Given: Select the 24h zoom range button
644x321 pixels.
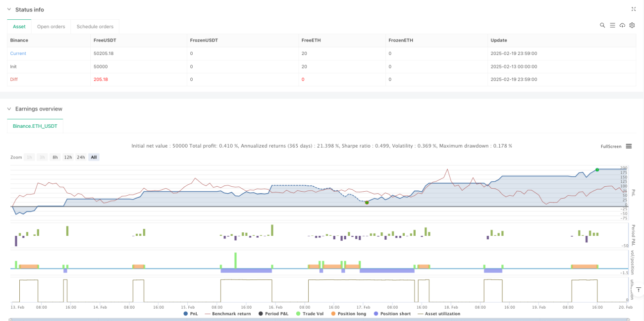Looking at the screenshot, I should click(x=81, y=157).
